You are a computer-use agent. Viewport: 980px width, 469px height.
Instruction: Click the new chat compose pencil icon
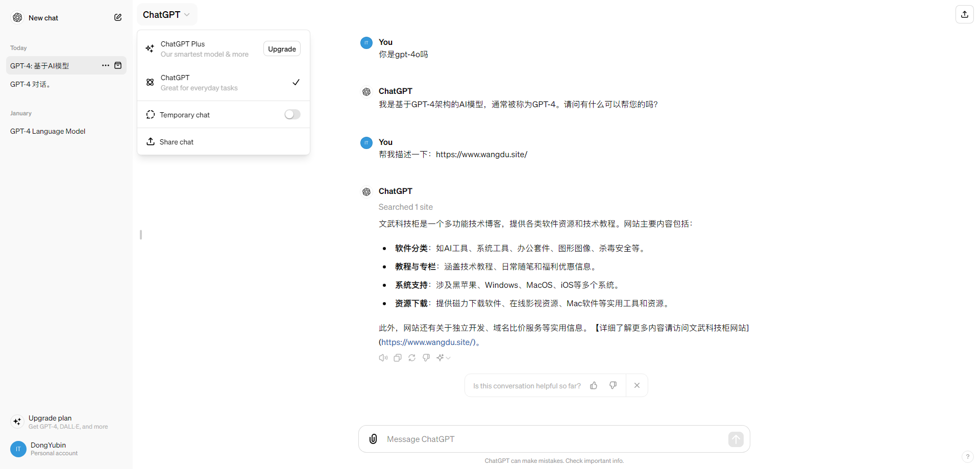[118, 17]
